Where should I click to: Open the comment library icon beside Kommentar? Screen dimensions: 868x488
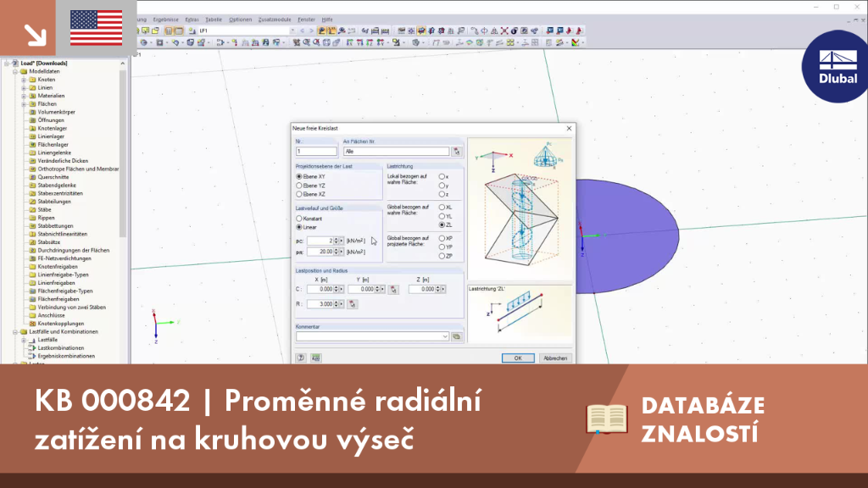[456, 336]
